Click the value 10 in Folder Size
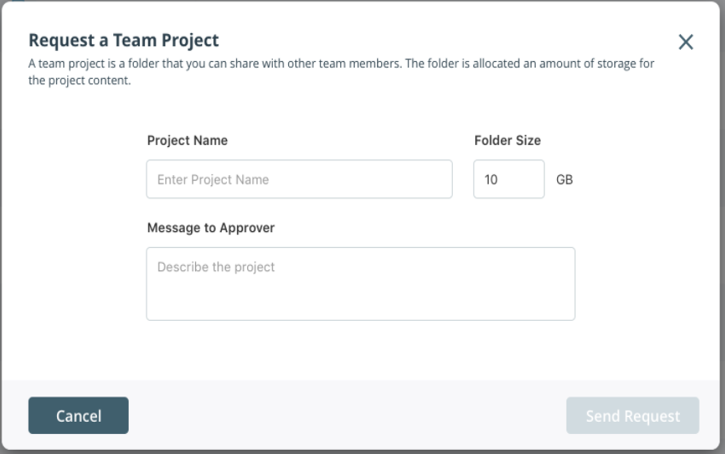The image size is (725, 454). tap(491, 180)
